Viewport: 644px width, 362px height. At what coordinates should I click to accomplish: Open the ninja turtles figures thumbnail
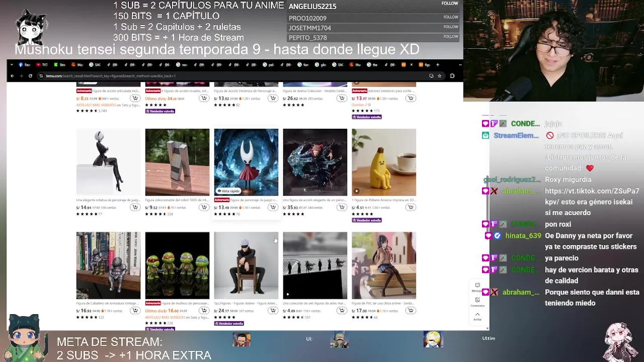[177, 265]
